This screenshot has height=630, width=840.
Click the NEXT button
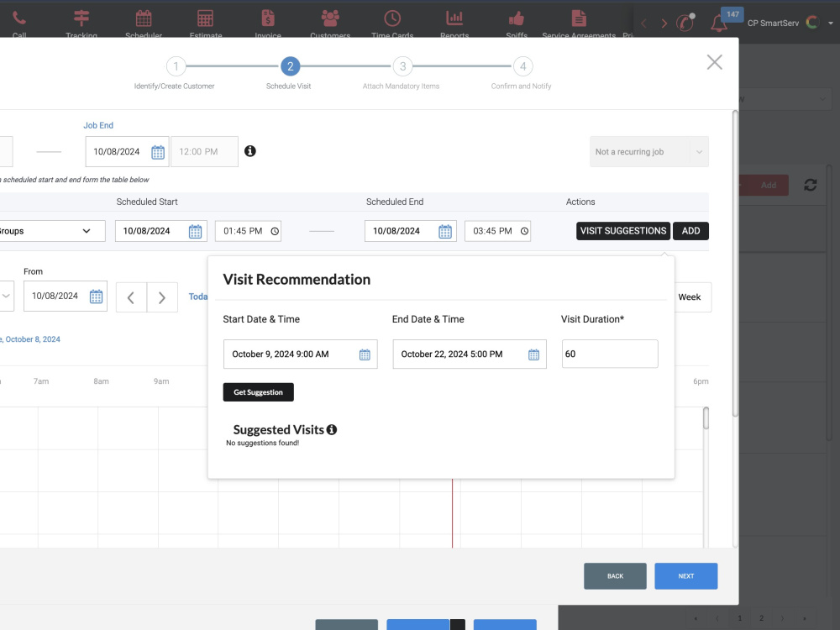[x=685, y=576]
